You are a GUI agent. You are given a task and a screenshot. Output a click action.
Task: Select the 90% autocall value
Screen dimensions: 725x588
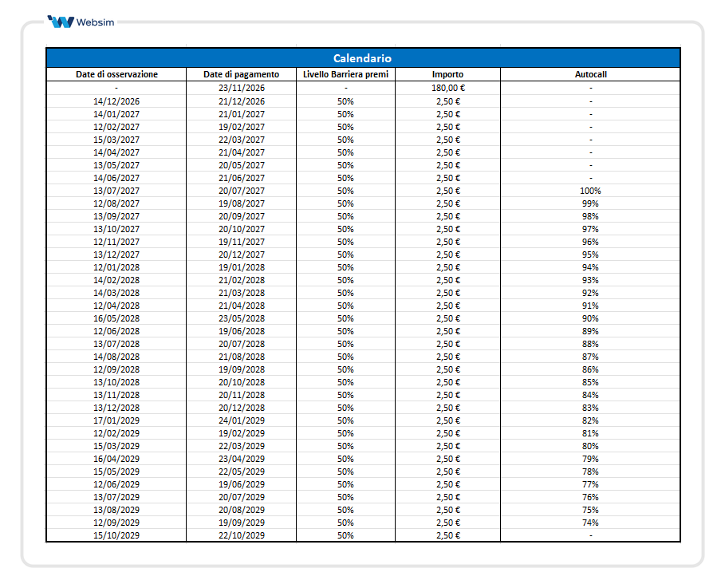coord(590,318)
